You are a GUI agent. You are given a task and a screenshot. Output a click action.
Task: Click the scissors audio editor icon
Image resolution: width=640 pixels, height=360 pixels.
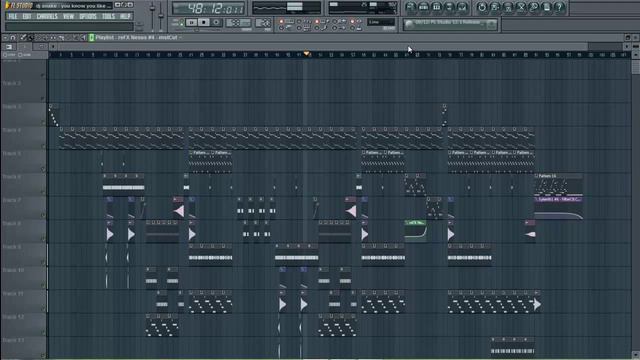point(521,7)
